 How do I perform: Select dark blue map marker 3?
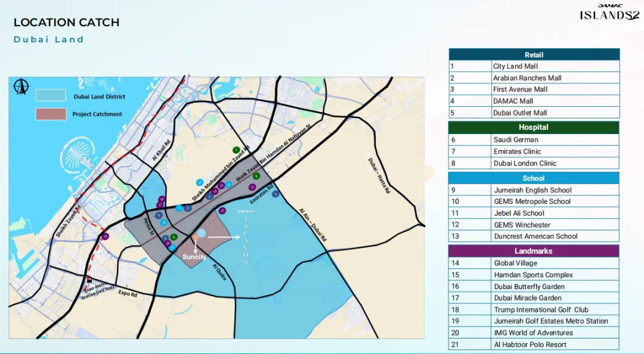(159, 215)
